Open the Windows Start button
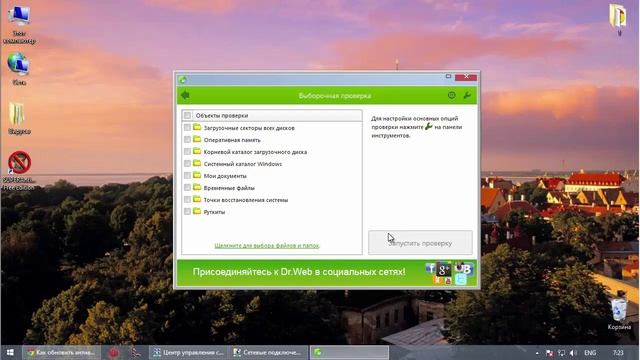Image resolution: width=640 pixels, height=360 pixels. click(x=10, y=352)
